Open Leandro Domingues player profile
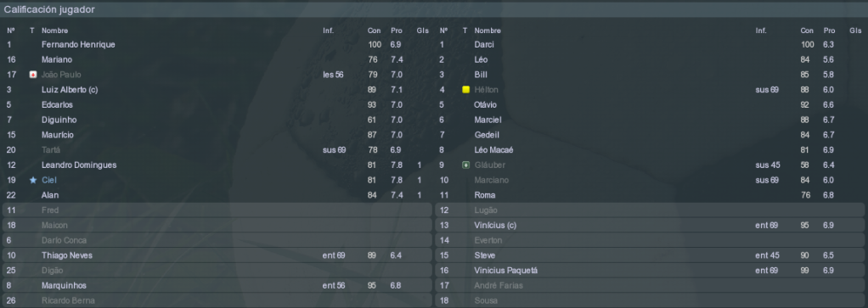The height and width of the screenshot is (308, 868). coord(79,165)
